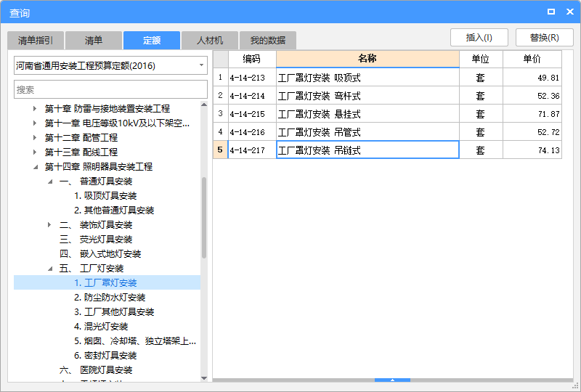581x392 pixels.
Task: Close the 查询 dialog
Action: pos(570,12)
